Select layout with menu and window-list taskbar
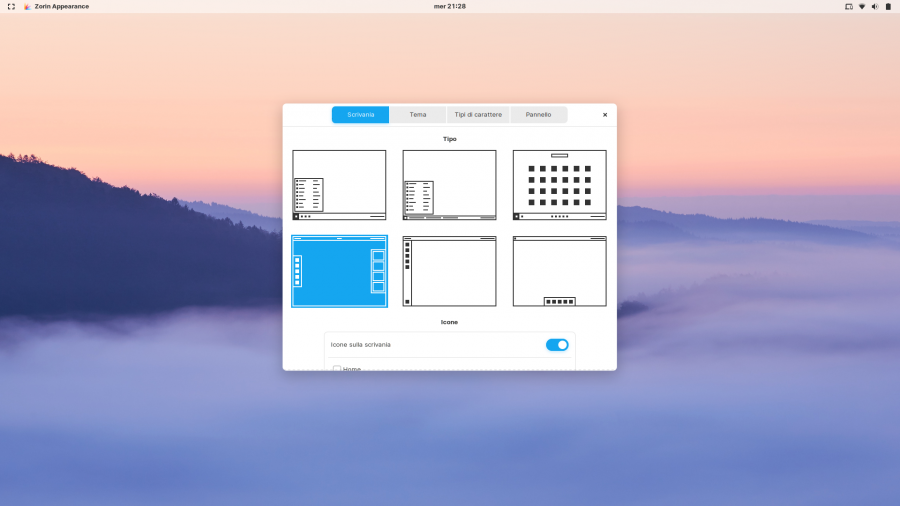This screenshot has width=900, height=506. (x=449, y=185)
